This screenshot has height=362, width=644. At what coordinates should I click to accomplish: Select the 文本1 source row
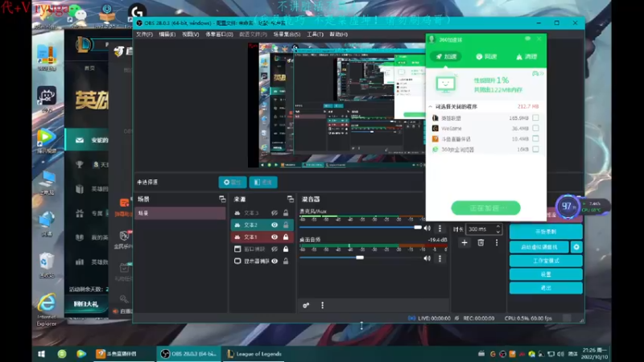(x=262, y=237)
